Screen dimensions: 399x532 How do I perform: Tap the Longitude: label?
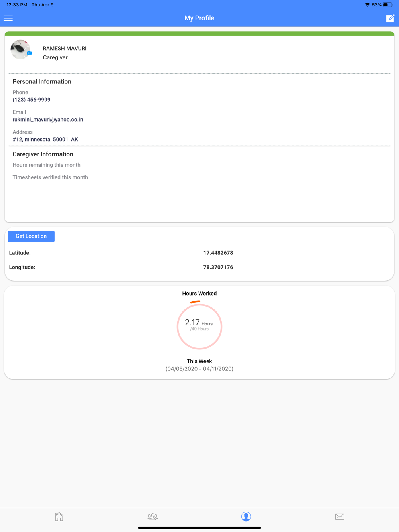[22, 267]
